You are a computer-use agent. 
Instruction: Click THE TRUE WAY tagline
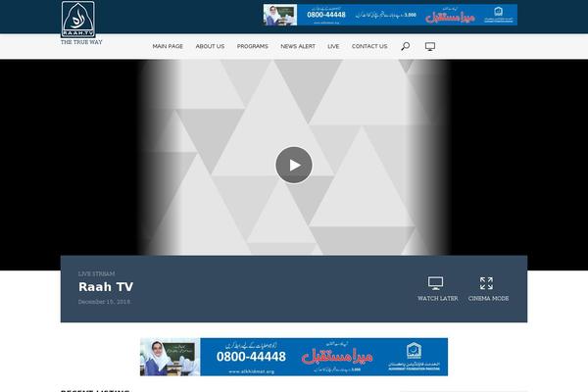[x=81, y=42]
